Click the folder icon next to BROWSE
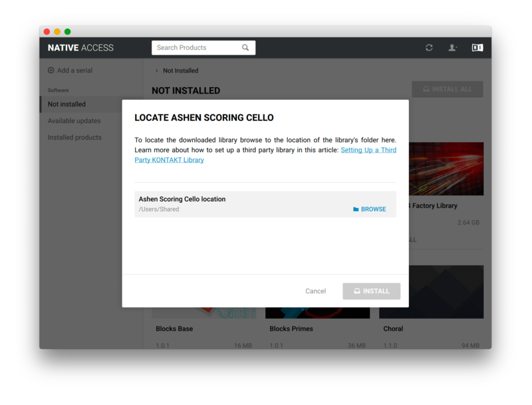 pyautogui.click(x=356, y=209)
